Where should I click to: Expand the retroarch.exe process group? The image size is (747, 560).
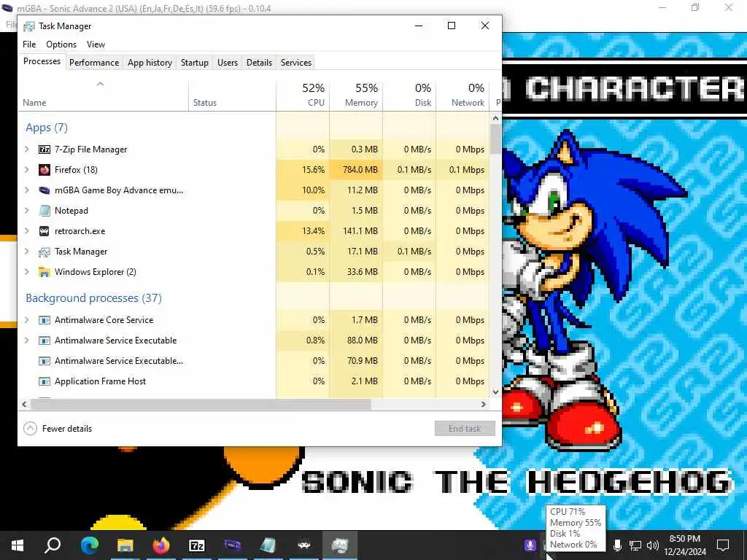click(x=27, y=231)
